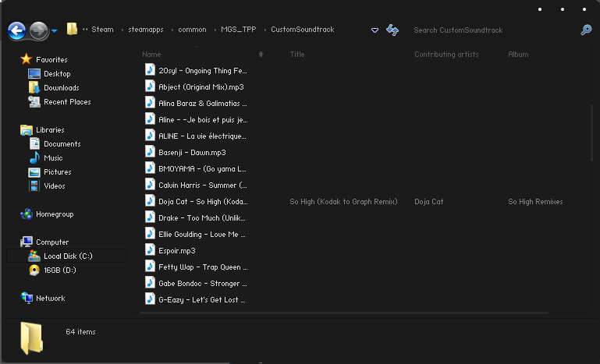Expand the address bar history dropdown
Screen dimensions: 600x364
(375, 30)
